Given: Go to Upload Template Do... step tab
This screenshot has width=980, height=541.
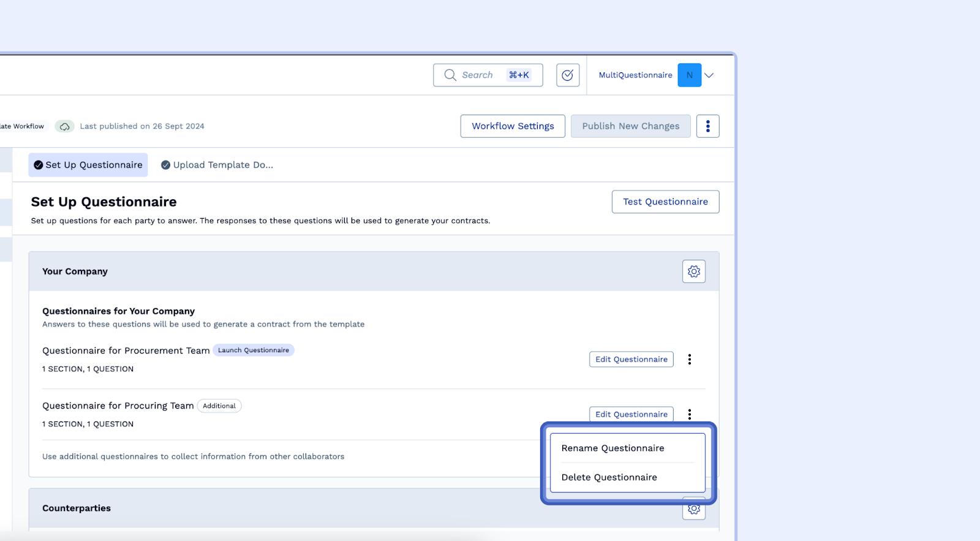Looking at the screenshot, I should click(217, 165).
